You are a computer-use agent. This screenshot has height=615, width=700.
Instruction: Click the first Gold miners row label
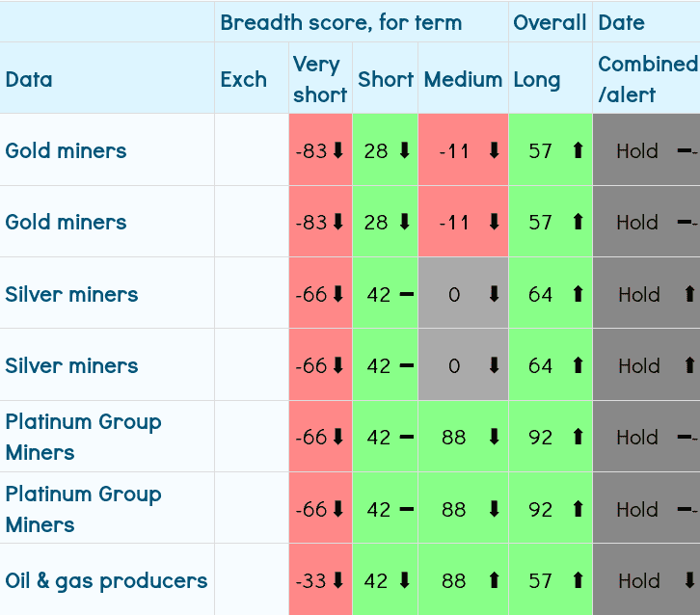66,150
